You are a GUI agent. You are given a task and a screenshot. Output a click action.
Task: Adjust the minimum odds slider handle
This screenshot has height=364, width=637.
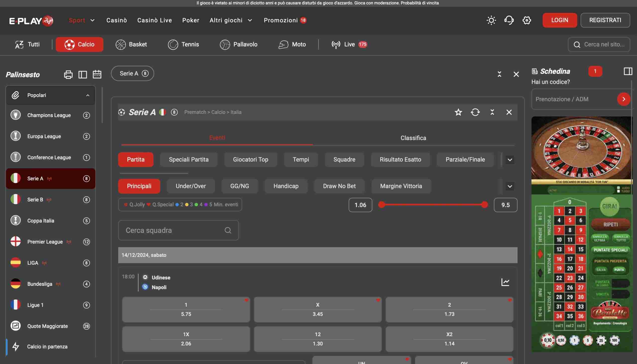pos(381,205)
